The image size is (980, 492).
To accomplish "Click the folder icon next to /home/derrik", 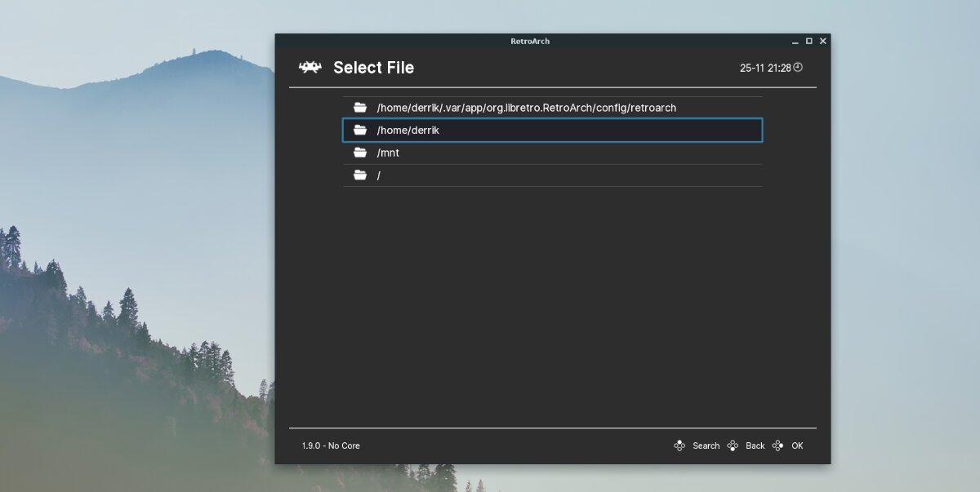I will coord(360,129).
